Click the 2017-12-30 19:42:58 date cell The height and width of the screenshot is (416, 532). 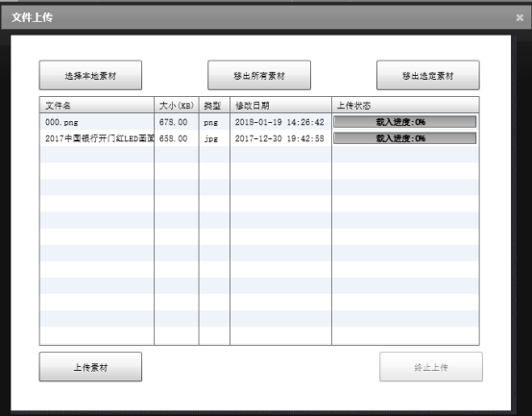(279, 138)
